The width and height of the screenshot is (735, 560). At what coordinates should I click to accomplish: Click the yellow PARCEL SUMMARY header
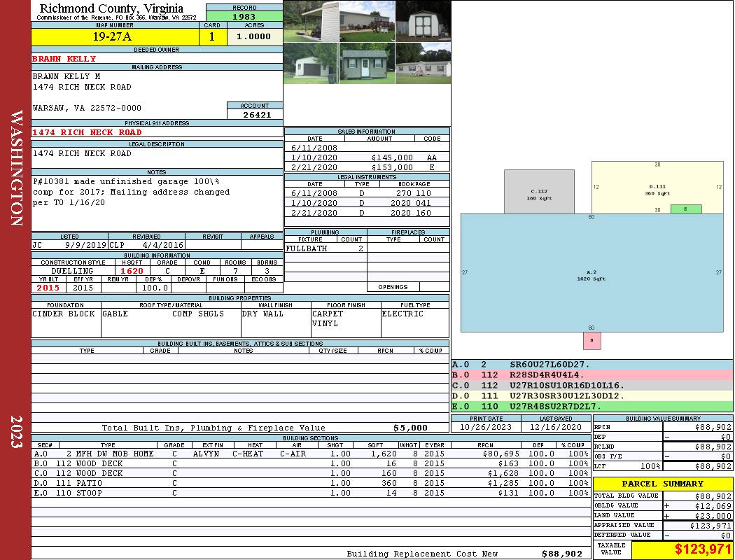[662, 484]
